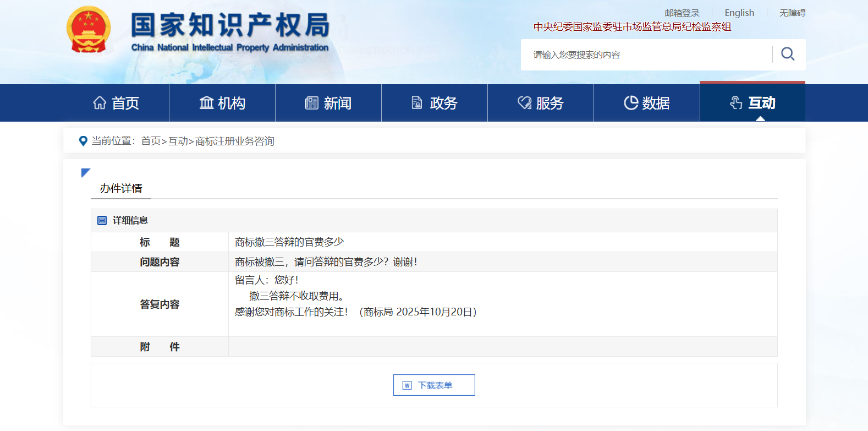Click the newspaper icon beside 新闻
The width and height of the screenshot is (868, 431).
coord(312,103)
